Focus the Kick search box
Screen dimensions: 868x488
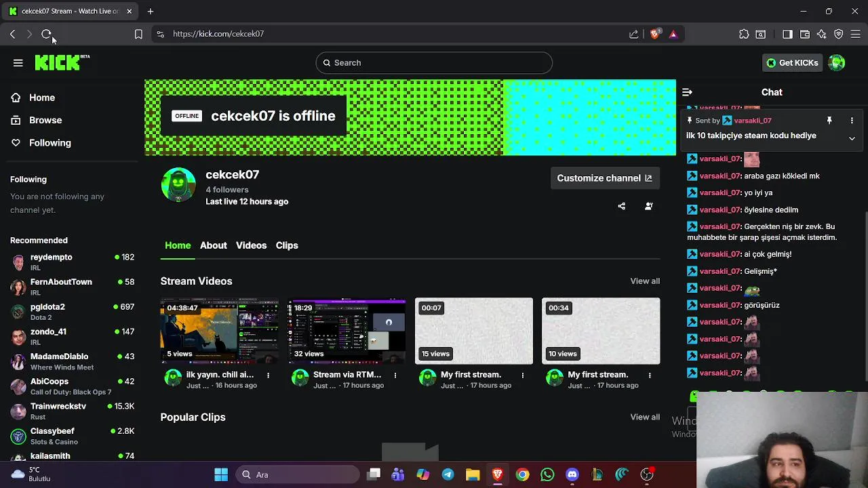(434, 63)
